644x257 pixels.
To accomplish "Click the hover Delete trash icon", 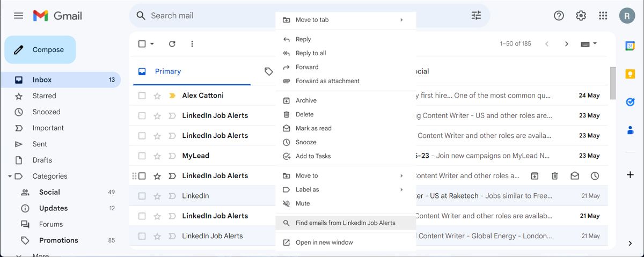I will (555, 176).
